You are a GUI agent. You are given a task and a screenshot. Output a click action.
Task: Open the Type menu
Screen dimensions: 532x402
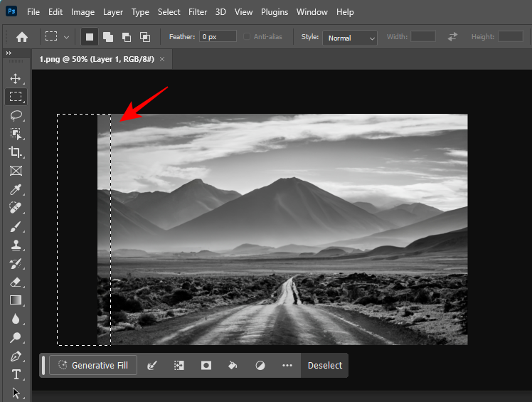coord(140,12)
